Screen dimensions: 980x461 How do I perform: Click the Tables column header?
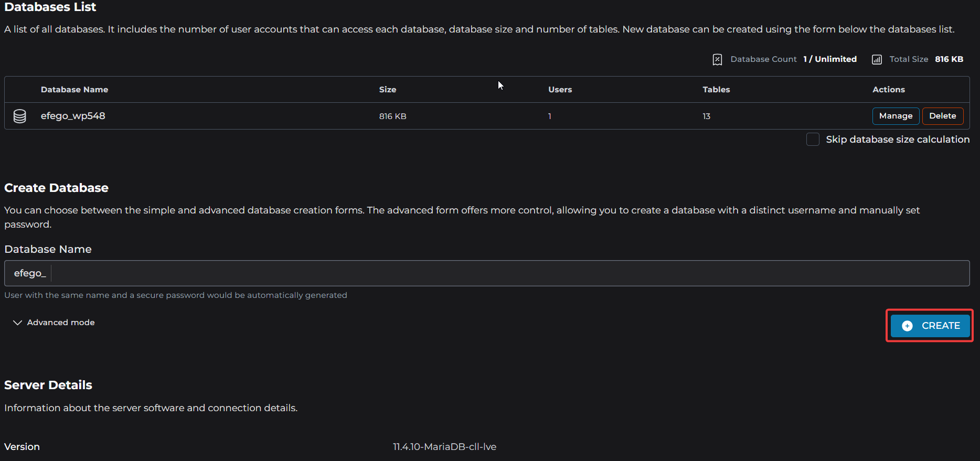tap(716, 90)
